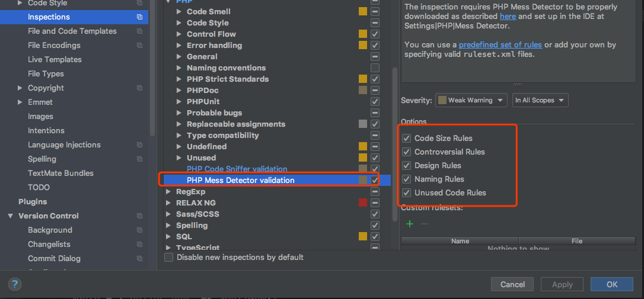Image resolution: width=644 pixels, height=299 pixels.
Task: Select PHP Code Sniffer validation inspection
Action: click(237, 169)
